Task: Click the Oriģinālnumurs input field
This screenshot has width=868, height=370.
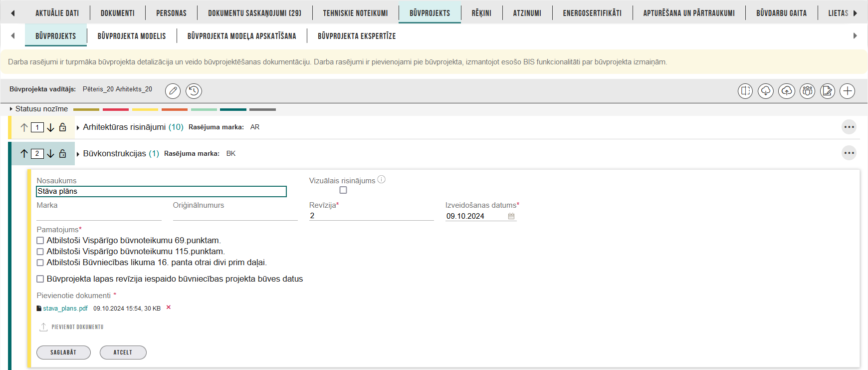Action: (x=235, y=216)
